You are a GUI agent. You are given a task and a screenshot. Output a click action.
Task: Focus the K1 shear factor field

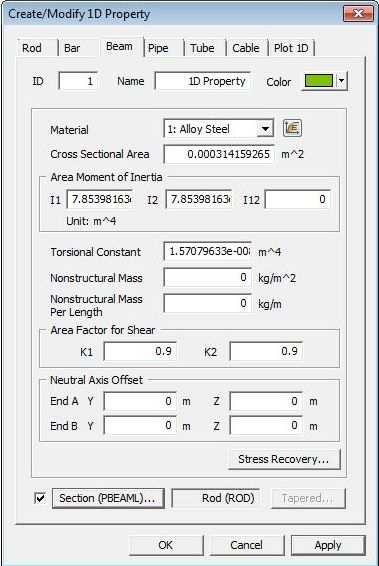140,351
